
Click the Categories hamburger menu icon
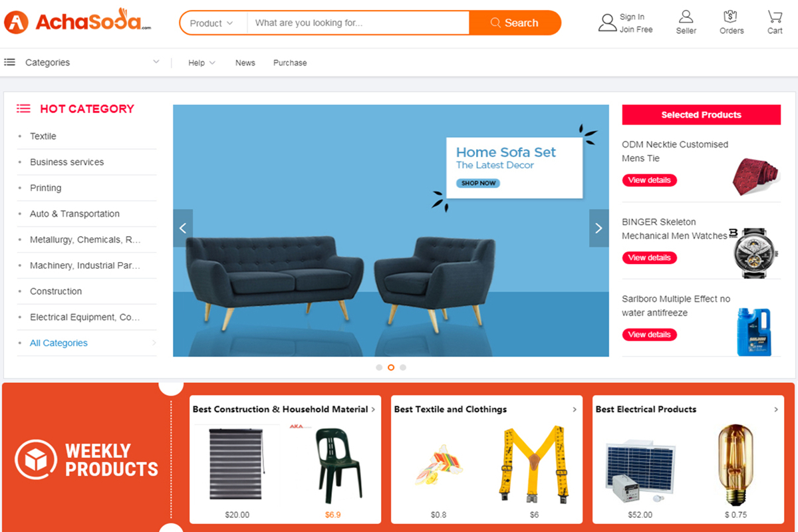[x=9, y=62]
